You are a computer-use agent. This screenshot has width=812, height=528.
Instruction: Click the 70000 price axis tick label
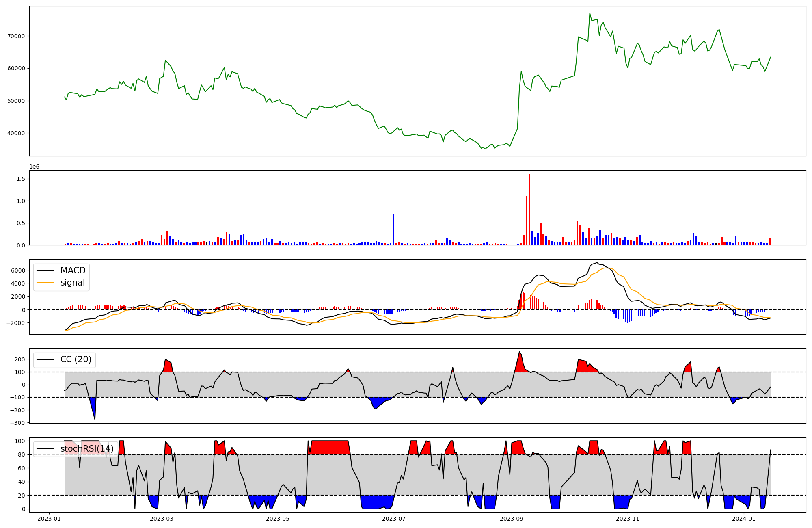16,36
